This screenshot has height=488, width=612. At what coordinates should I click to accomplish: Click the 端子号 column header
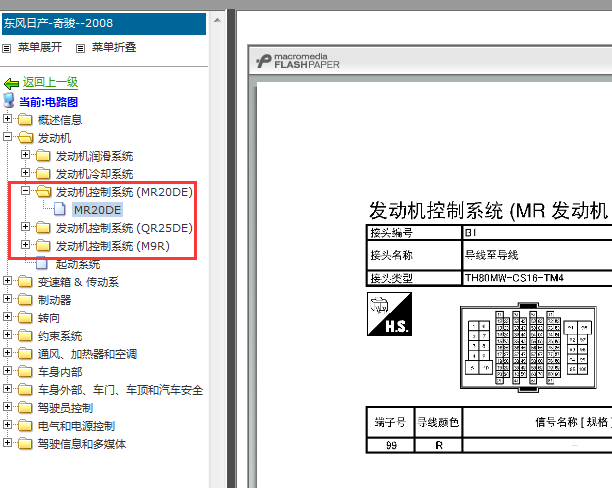coord(390,422)
